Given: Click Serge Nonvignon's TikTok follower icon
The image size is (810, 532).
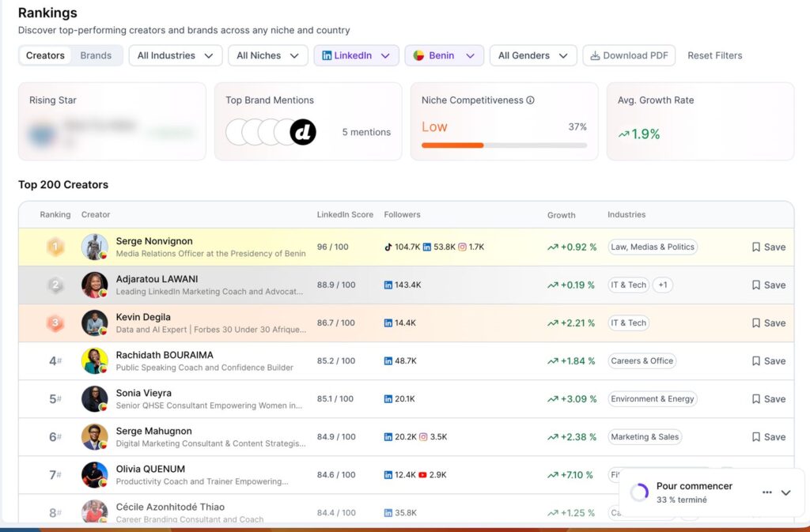Looking at the screenshot, I should click(388, 247).
